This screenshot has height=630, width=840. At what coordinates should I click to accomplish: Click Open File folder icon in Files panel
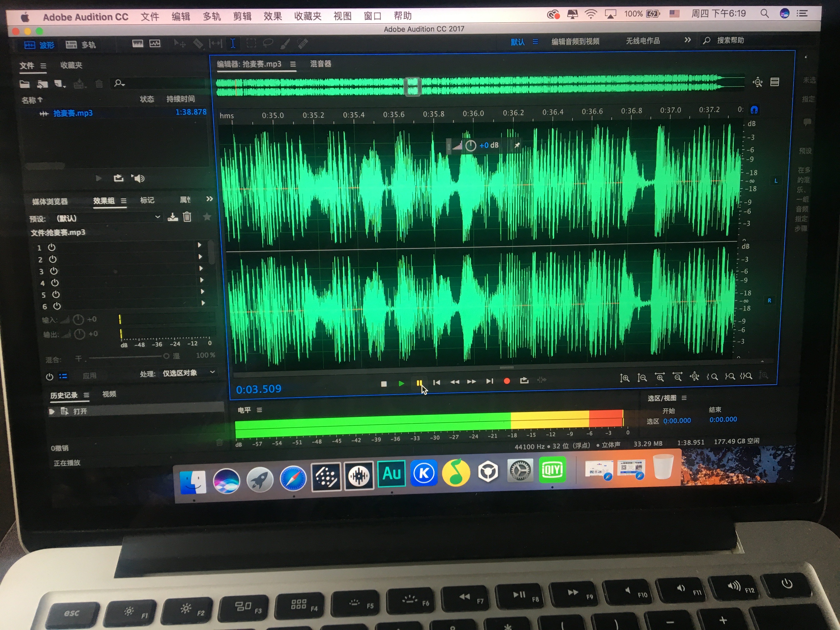(x=25, y=84)
